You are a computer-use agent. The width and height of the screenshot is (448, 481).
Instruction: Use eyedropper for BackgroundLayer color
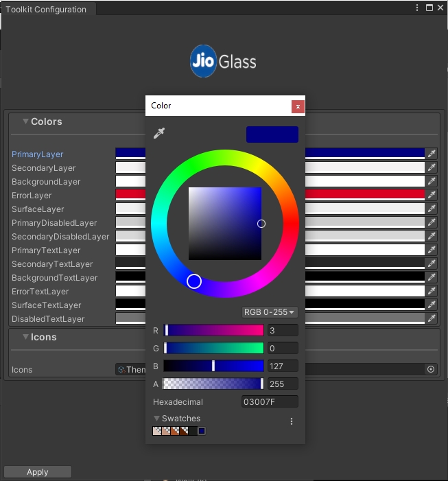coord(432,181)
